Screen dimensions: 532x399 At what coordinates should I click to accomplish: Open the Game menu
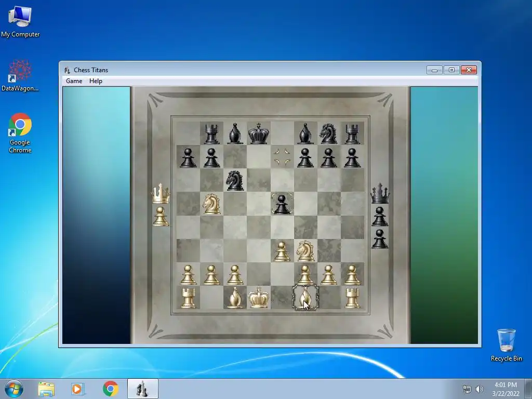pyautogui.click(x=74, y=81)
